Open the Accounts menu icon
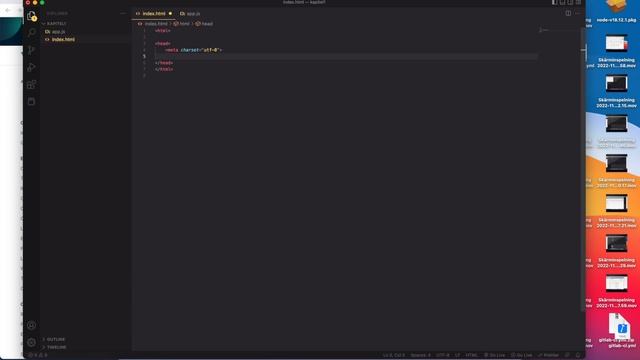The height and width of the screenshot is (360, 640). (x=31, y=325)
